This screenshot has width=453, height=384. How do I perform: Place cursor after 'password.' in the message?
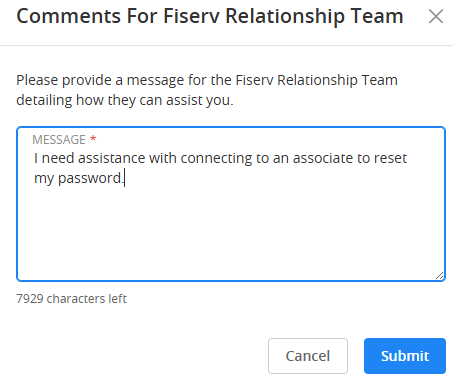click(124, 178)
